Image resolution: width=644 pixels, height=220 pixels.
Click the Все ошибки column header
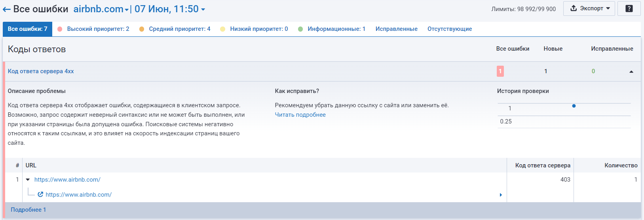pos(513,49)
